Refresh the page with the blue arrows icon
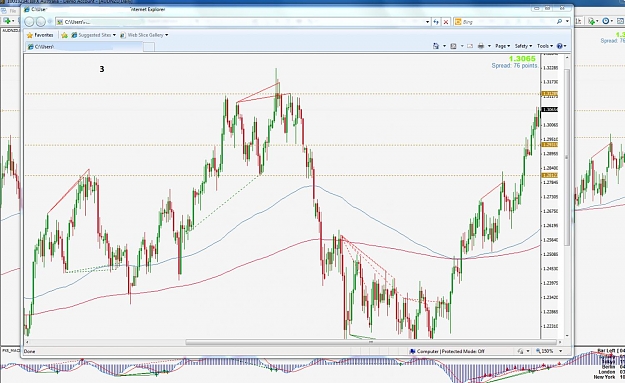This screenshot has height=383, width=625. coord(436,22)
